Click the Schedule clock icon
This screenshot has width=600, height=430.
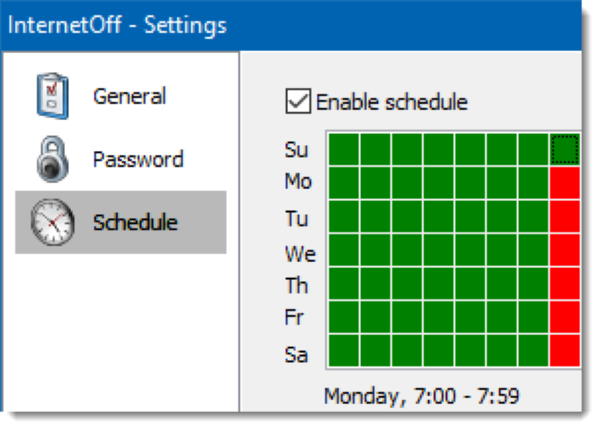(x=50, y=222)
